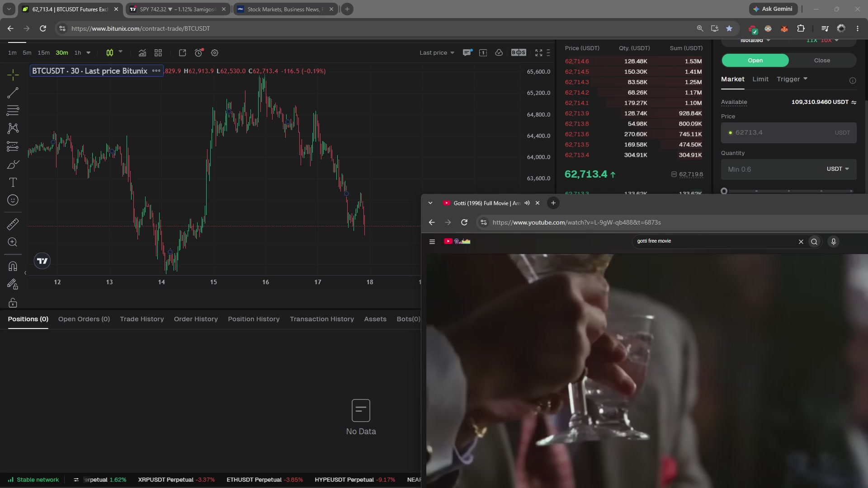This screenshot has height=488, width=868.
Task: Open the Last price dropdown
Action: pos(437,53)
